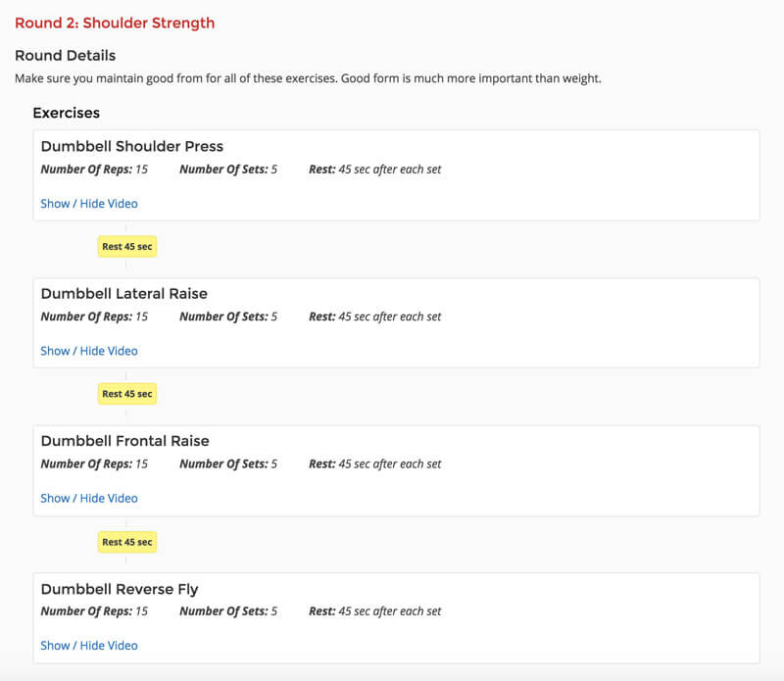
Task: Toggle video for Dumbbell Shoulder Press
Action: point(89,204)
